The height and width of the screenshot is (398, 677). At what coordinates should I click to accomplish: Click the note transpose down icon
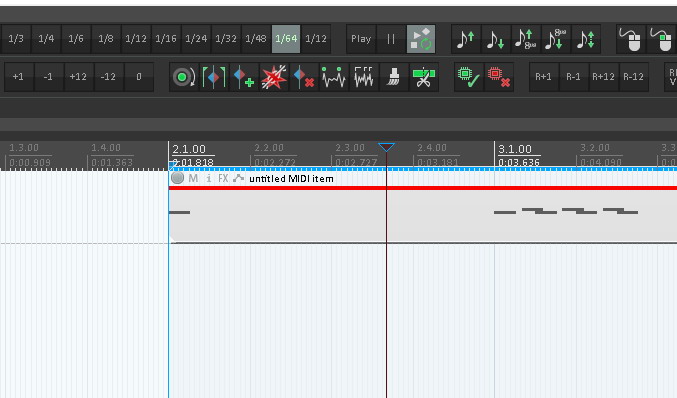(x=496, y=39)
